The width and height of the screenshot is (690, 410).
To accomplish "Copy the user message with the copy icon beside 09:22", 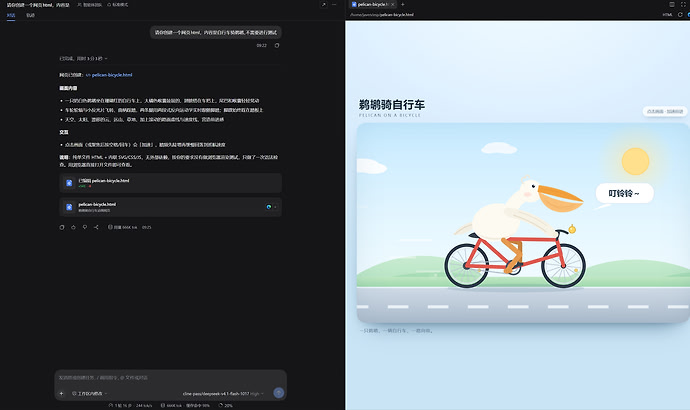I will pos(277,45).
